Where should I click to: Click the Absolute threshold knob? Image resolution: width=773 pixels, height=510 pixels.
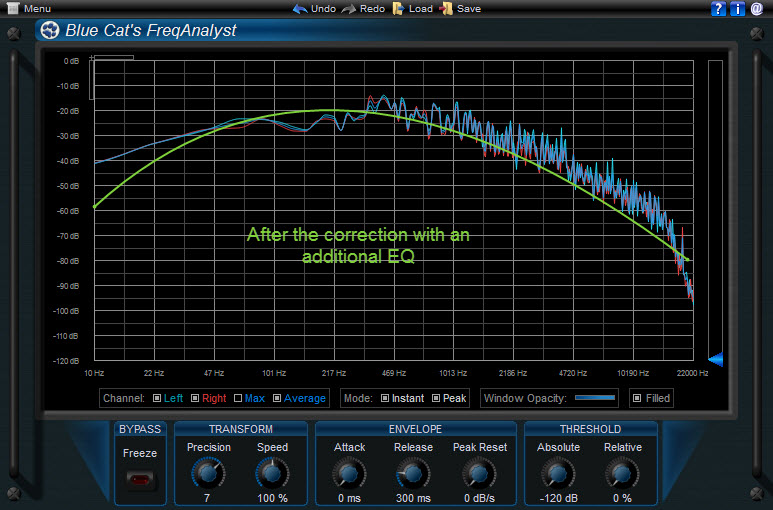tap(558, 473)
